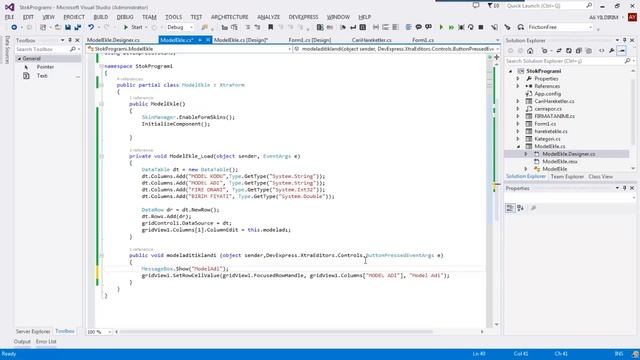Close the ModelEkle.cs editor tab
Image resolution: width=640 pixels, height=360 pixels.
point(208,40)
